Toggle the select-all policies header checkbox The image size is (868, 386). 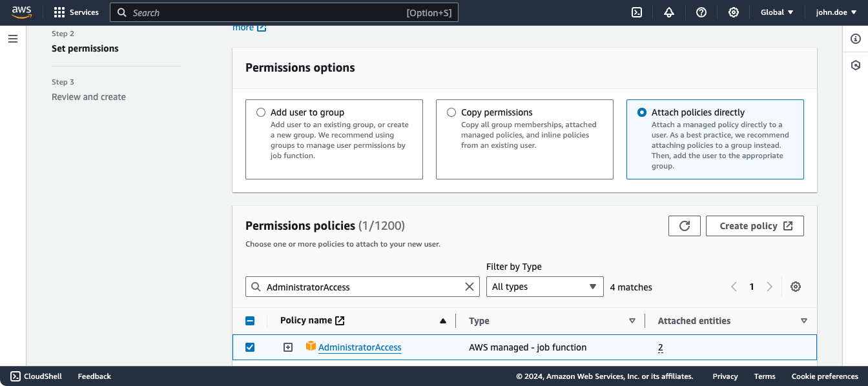(250, 321)
